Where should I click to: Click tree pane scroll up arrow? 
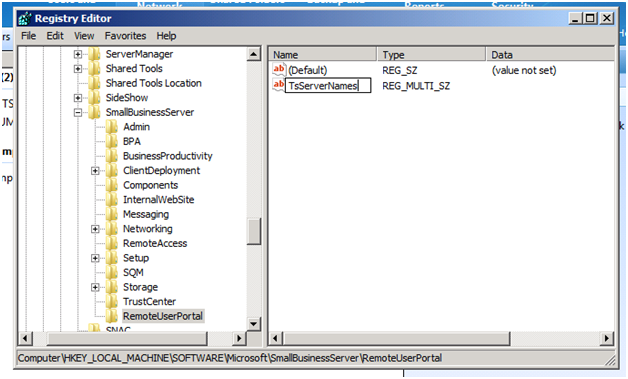coord(254,54)
